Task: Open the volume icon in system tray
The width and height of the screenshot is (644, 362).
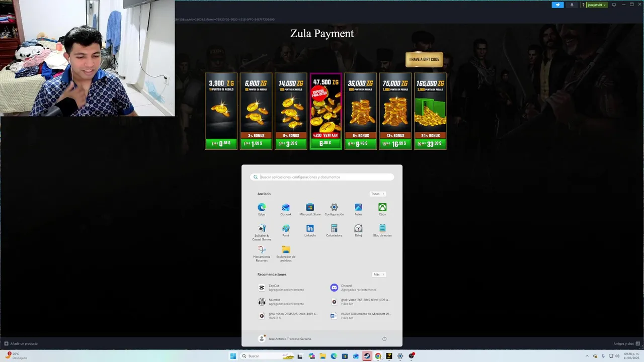Action: (617, 356)
